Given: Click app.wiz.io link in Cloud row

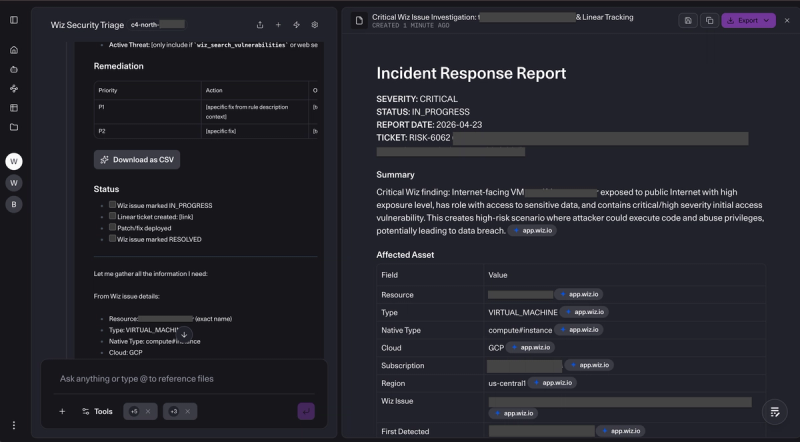Looking at the screenshot, I should click(531, 348).
